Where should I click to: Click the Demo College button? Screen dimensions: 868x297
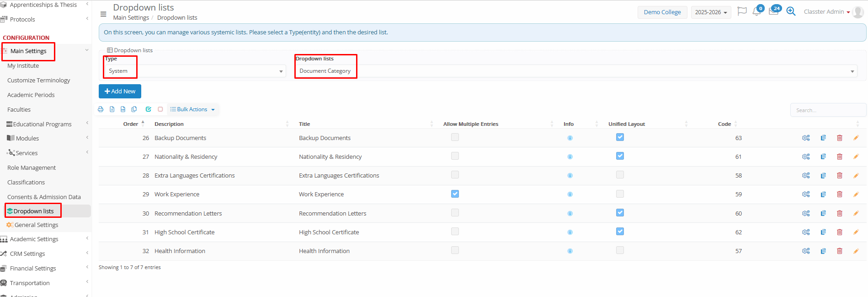click(x=662, y=12)
